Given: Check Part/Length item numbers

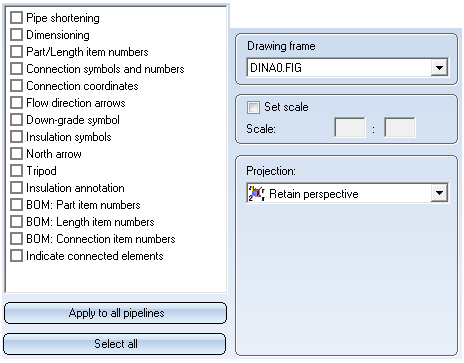Looking at the screenshot, I should point(16,52).
